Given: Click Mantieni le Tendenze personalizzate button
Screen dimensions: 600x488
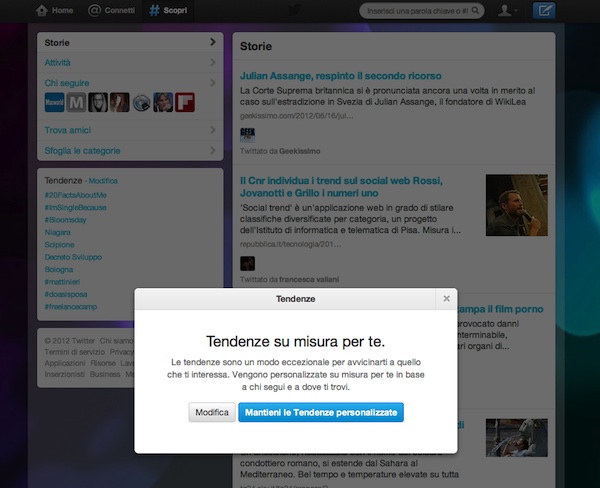Looking at the screenshot, I should point(321,412).
